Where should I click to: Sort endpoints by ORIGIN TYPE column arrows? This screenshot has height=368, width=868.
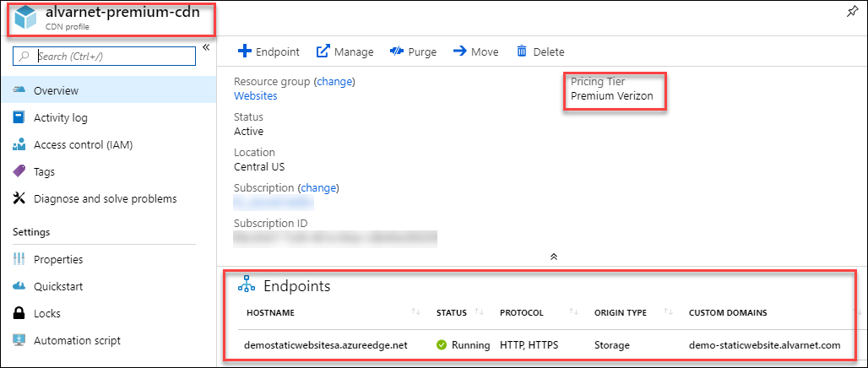(668, 312)
